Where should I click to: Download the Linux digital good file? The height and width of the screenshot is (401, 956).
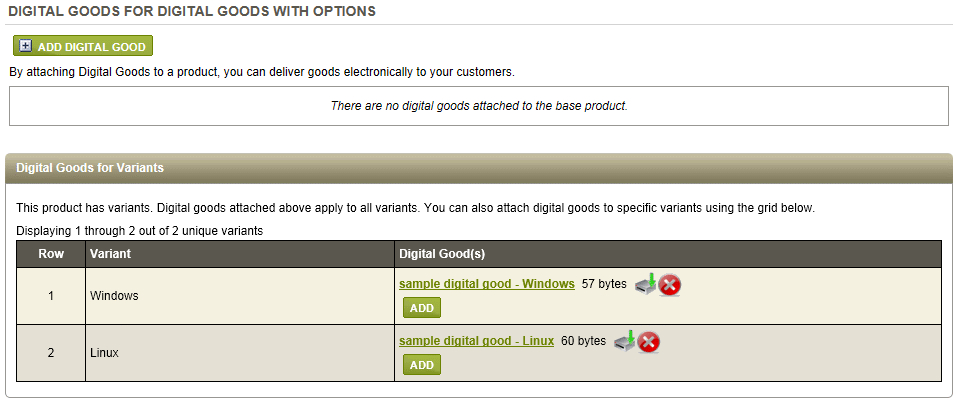[625, 341]
